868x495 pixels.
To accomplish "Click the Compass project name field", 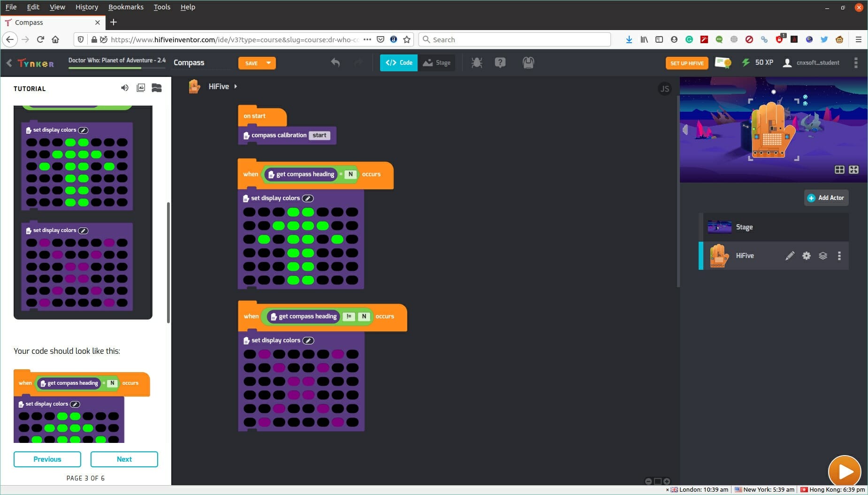I will [202, 62].
